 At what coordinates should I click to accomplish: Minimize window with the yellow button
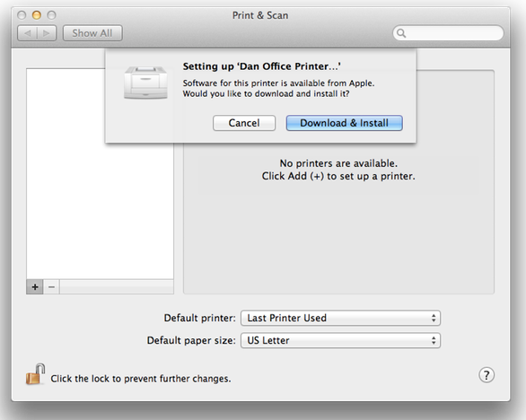point(37,15)
